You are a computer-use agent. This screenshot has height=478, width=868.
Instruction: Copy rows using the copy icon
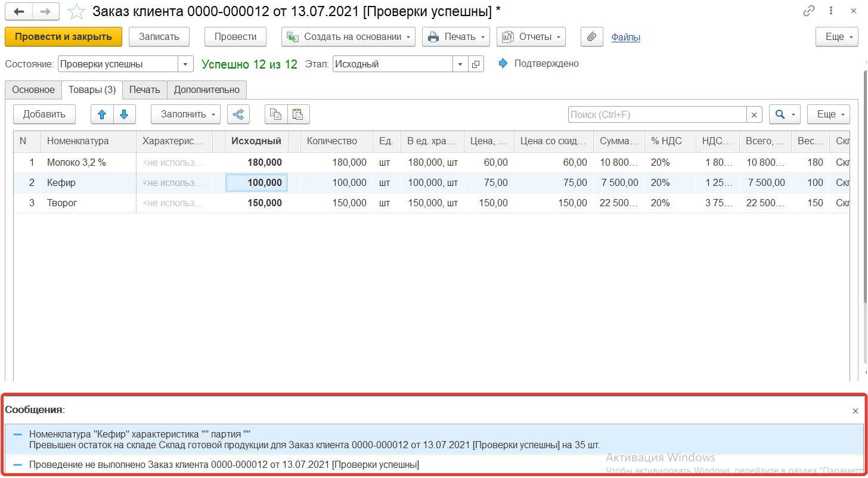click(276, 114)
